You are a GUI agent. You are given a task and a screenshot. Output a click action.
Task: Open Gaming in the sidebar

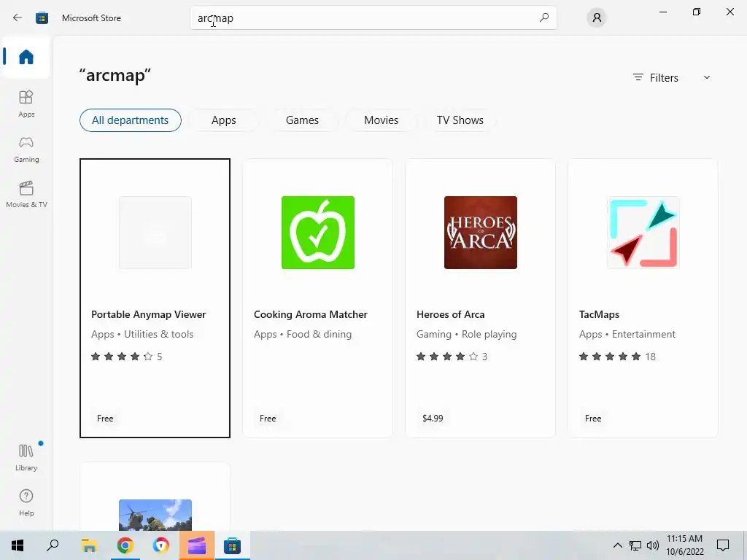coord(26,149)
